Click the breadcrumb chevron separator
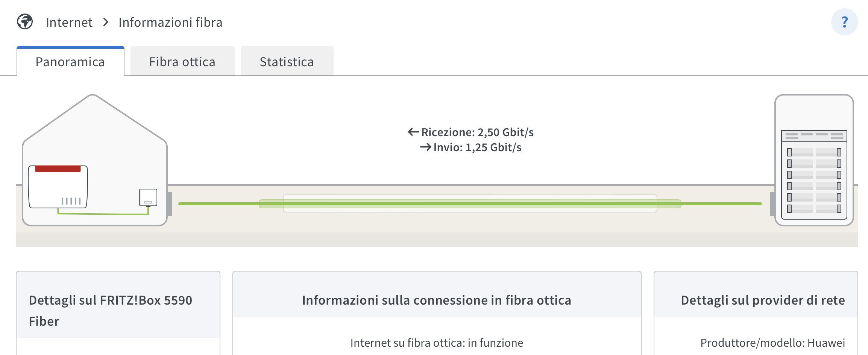868x355 pixels. 106,22
